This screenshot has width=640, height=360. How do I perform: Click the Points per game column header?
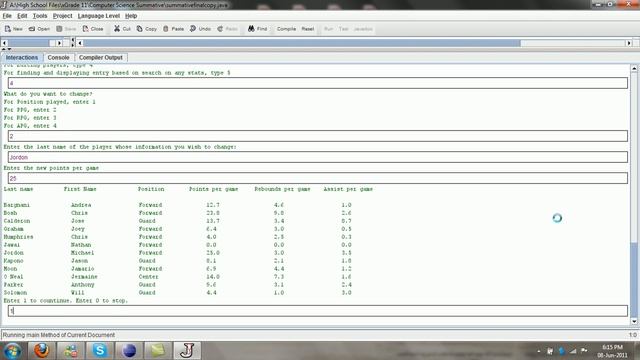(x=213, y=189)
